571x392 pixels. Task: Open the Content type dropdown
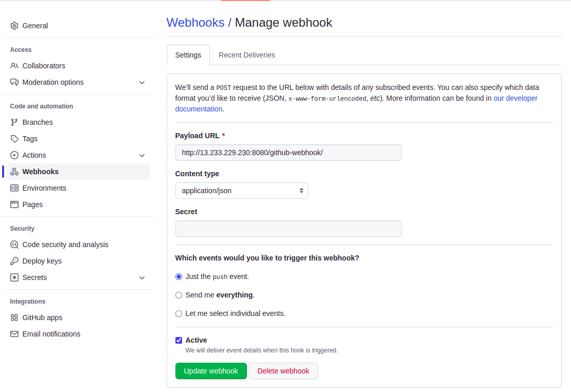[241, 191]
